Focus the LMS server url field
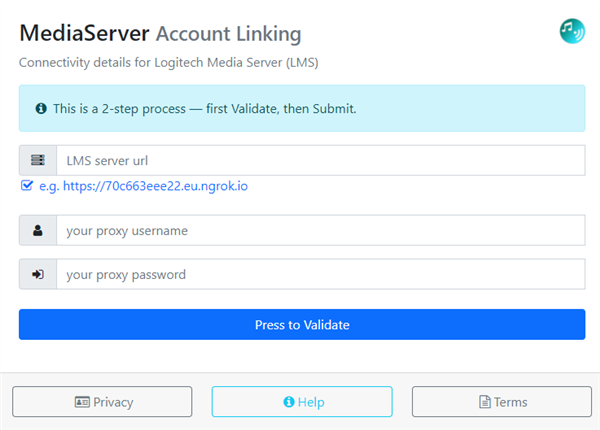This screenshot has height=430, width=600. (321, 160)
